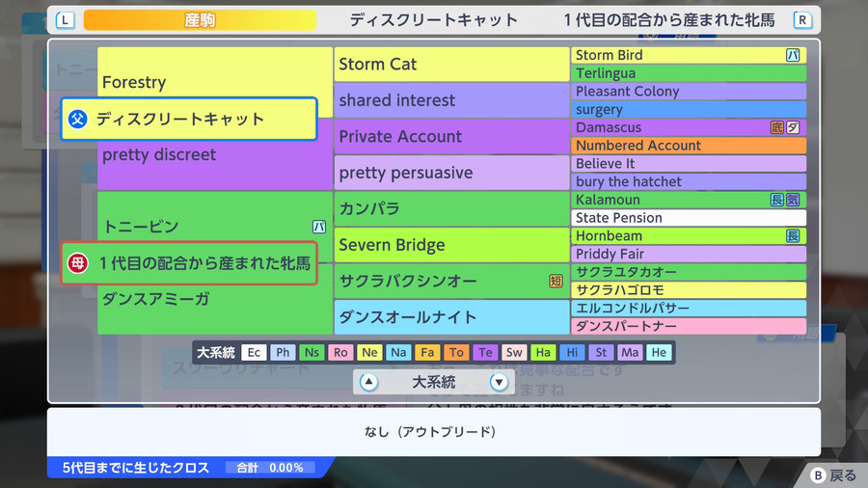Click the blue 父 sire icon
Image resolution: width=868 pixels, height=488 pixels.
click(77, 119)
